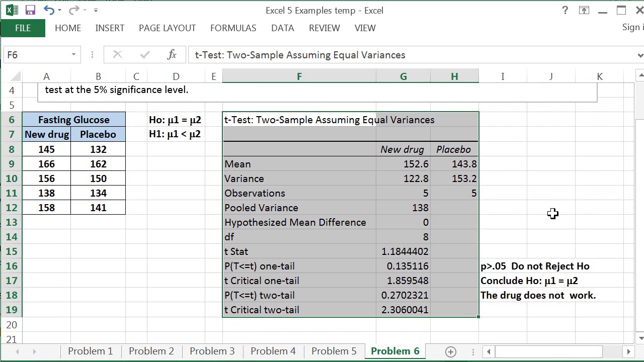Select the Placebo value 162 cell
The width and height of the screenshot is (644, 362).
point(98,164)
